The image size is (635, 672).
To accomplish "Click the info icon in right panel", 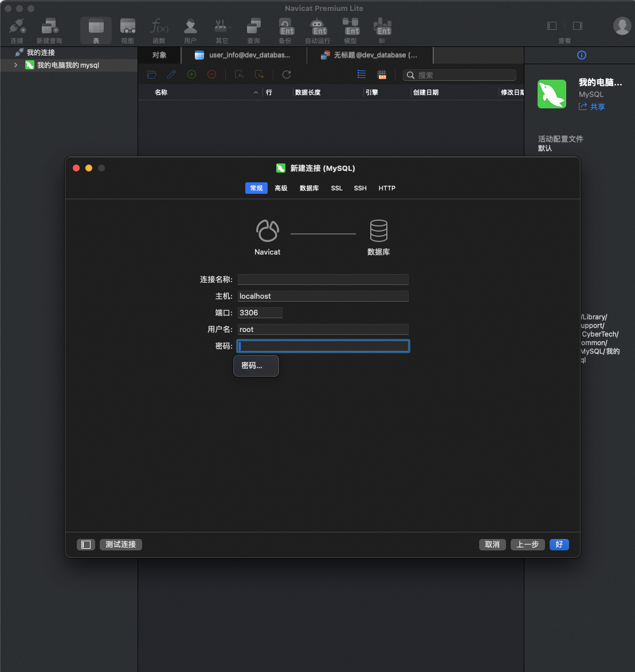I will click(582, 55).
